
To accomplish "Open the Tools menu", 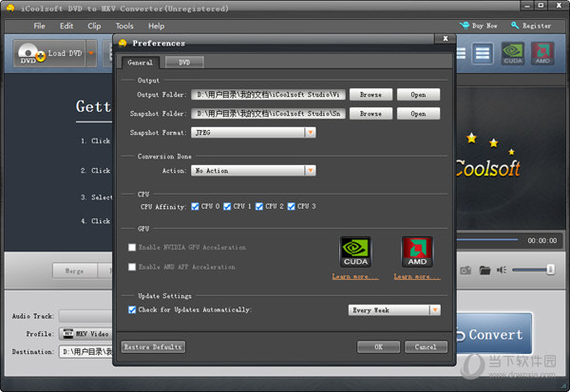I will pos(124,26).
